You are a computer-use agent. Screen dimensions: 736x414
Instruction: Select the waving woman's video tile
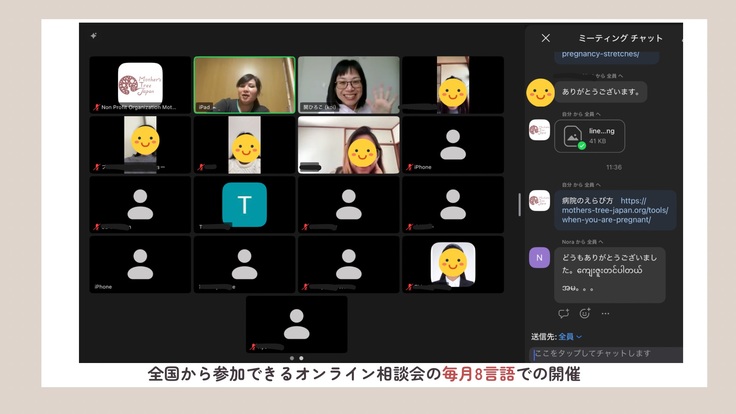[348, 84]
